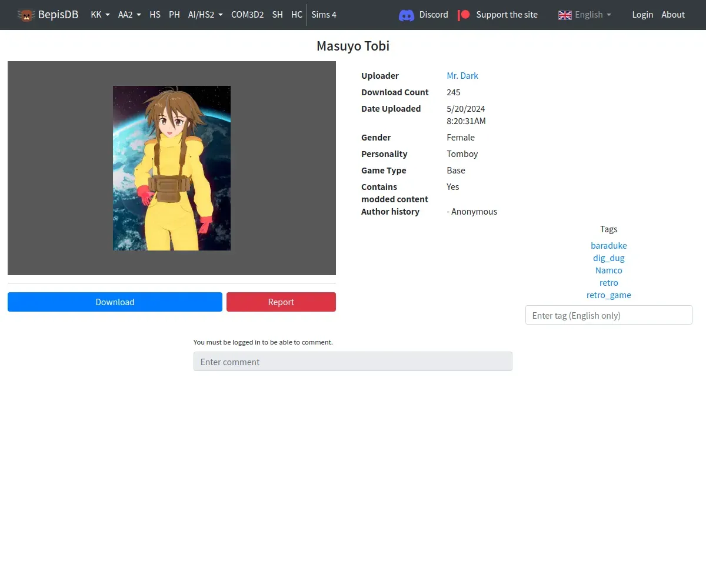Image resolution: width=706 pixels, height=588 pixels.
Task: Focus the Enter tag input field
Action: (x=608, y=315)
